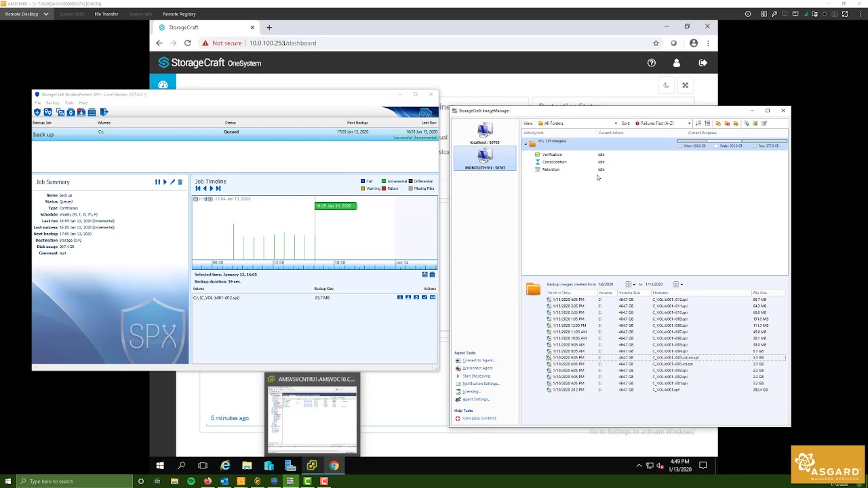Click StorageCraft logout icon
868x488 pixels.
(x=703, y=63)
